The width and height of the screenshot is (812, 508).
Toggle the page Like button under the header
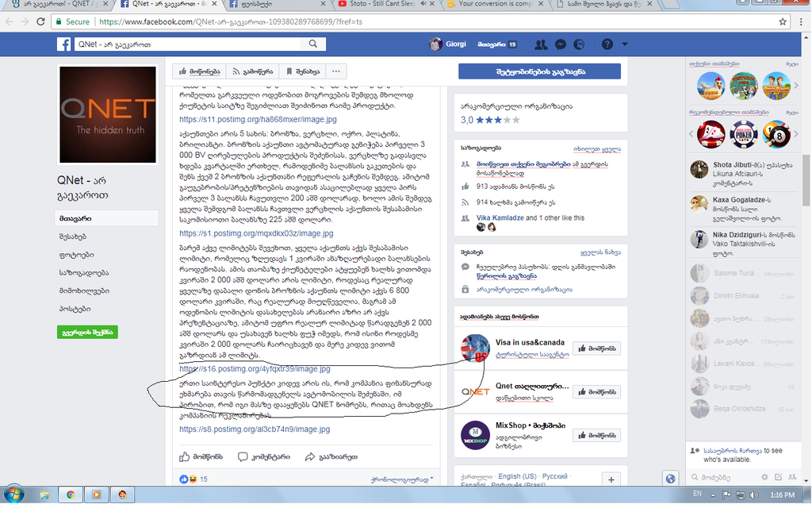(x=199, y=71)
